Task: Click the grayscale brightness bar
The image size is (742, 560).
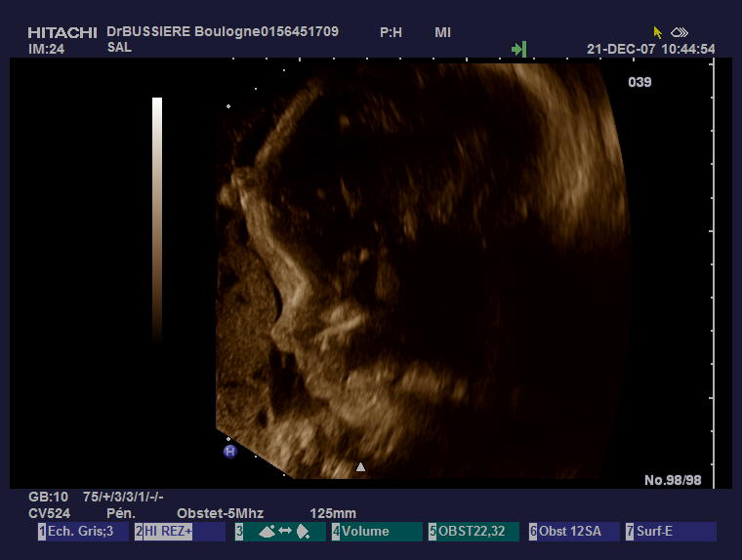Action: coord(157,220)
